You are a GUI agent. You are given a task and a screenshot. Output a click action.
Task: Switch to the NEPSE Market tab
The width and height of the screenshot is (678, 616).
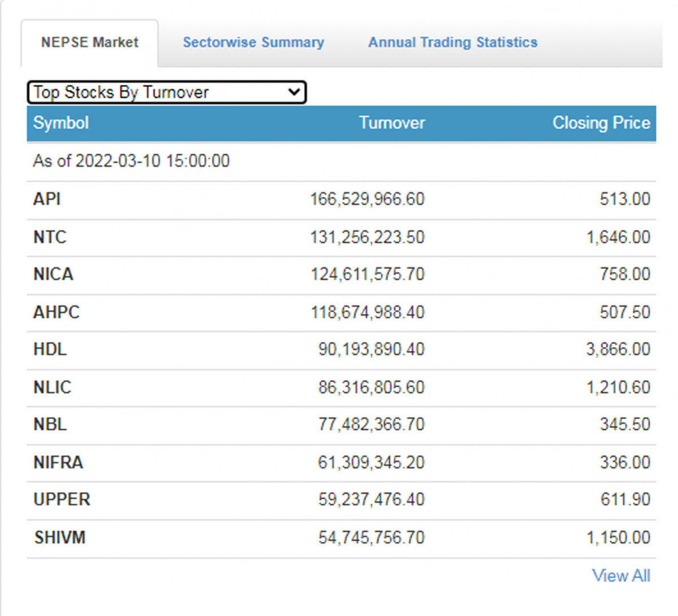89,43
